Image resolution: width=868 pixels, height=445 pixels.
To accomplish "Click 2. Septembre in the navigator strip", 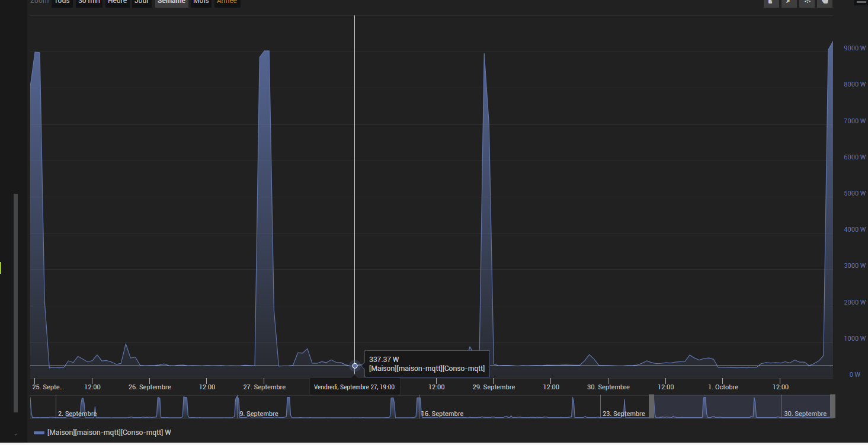I will (x=77, y=414).
